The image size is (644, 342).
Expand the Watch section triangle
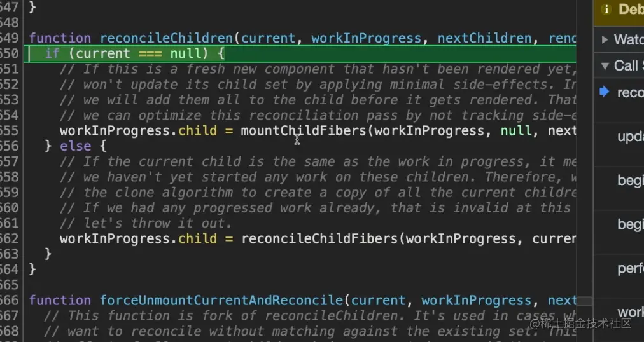coord(605,39)
